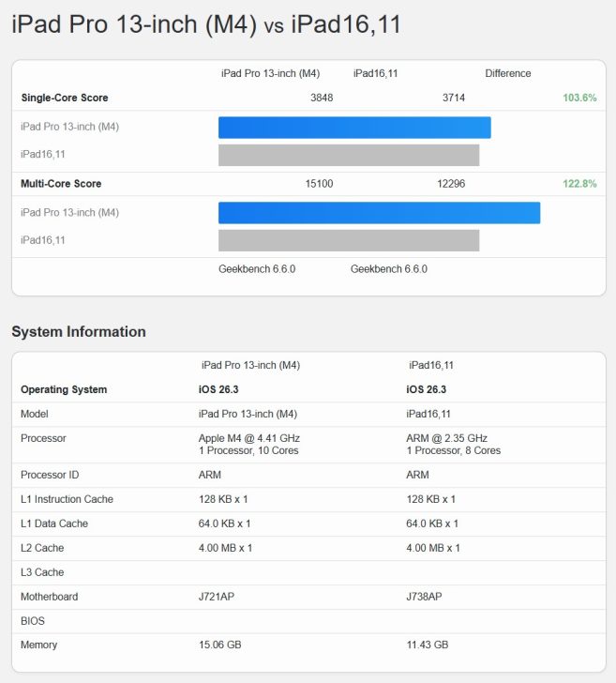Select multi-core value 12296

coord(451,183)
